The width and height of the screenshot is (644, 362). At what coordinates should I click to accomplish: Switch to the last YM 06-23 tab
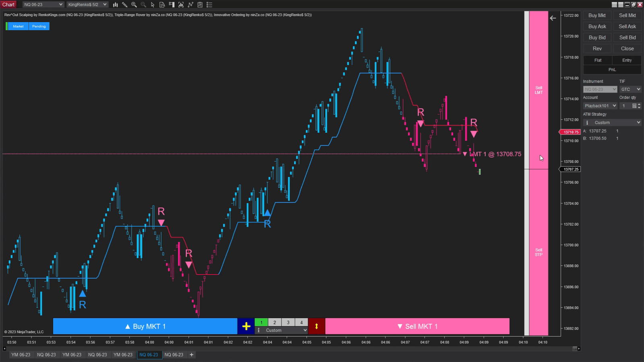123,355
